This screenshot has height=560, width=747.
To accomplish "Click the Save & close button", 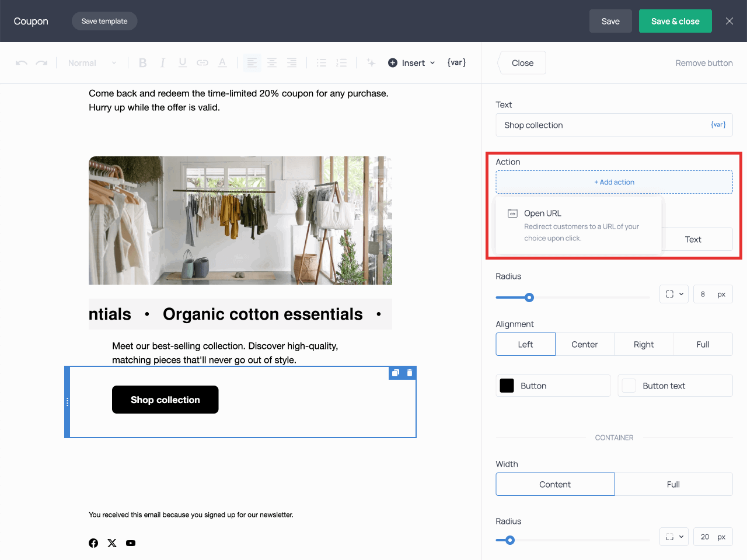I will tap(675, 21).
